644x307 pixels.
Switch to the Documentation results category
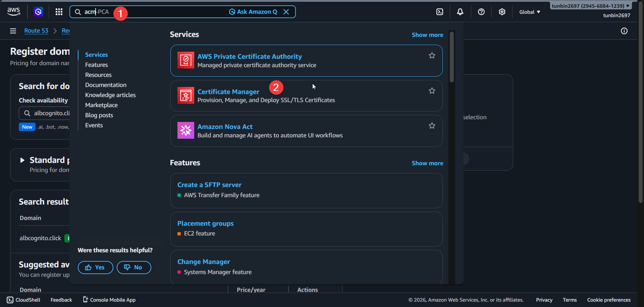click(106, 85)
